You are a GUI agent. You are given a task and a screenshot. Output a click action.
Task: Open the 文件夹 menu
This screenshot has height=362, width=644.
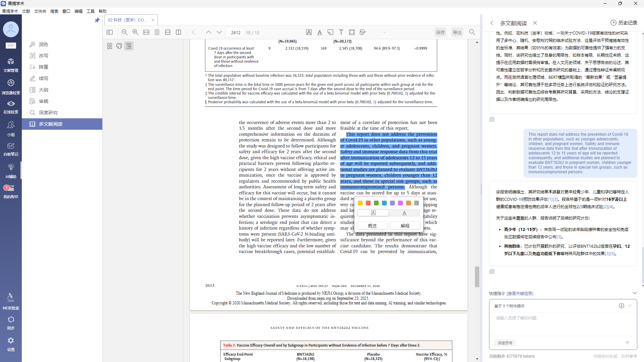coord(40,11)
